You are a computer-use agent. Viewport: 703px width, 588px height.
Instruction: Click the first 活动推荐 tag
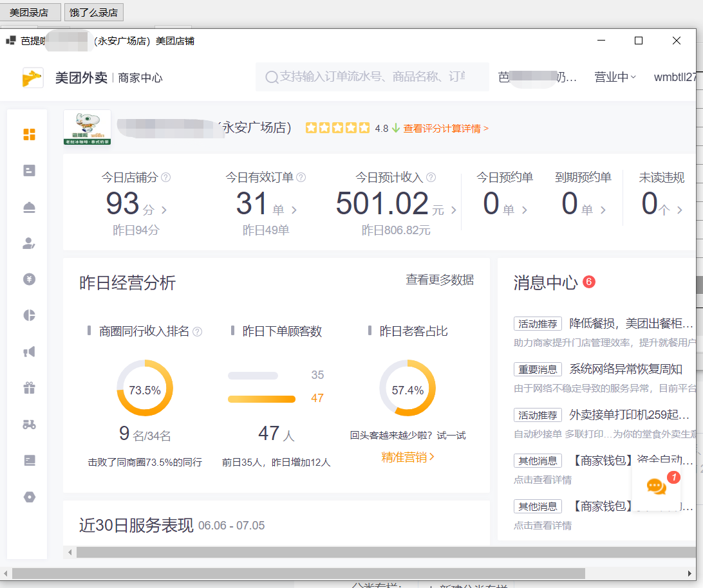[x=538, y=324]
